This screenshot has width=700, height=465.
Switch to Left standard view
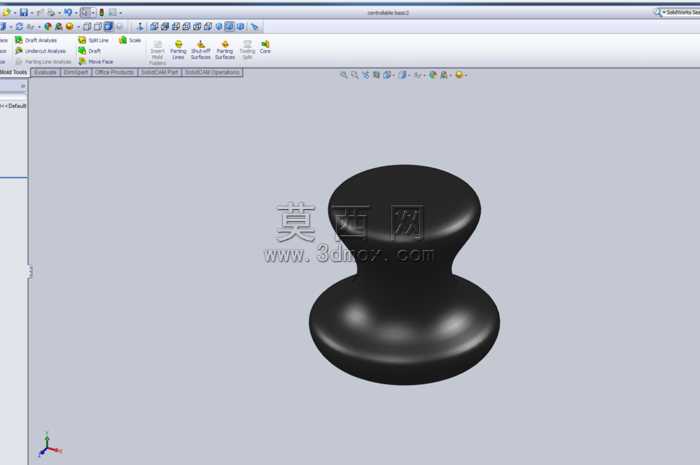coord(175,27)
